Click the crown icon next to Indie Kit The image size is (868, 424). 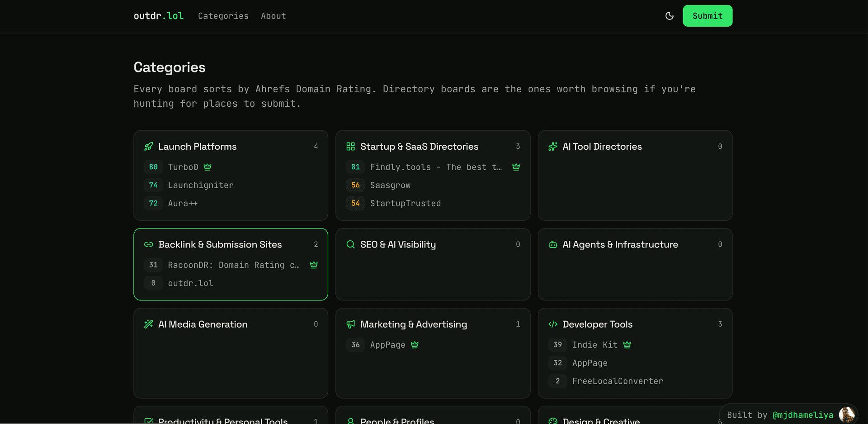[627, 345]
